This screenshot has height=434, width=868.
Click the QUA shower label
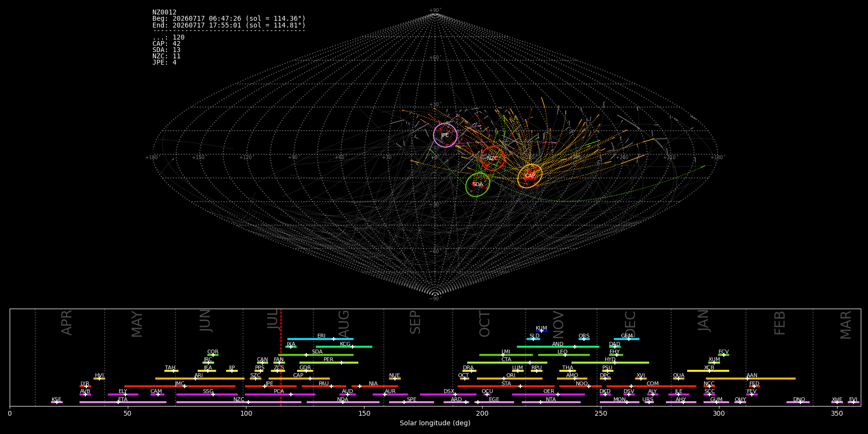(678, 376)
